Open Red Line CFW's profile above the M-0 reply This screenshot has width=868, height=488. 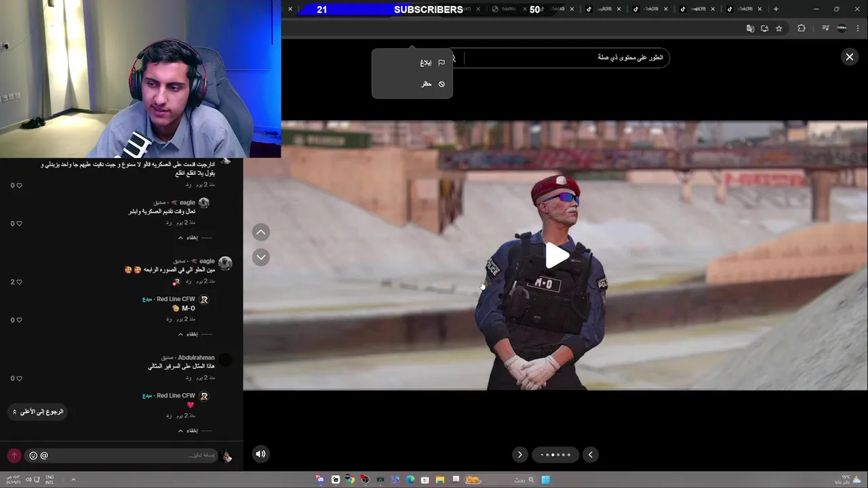[x=176, y=299]
